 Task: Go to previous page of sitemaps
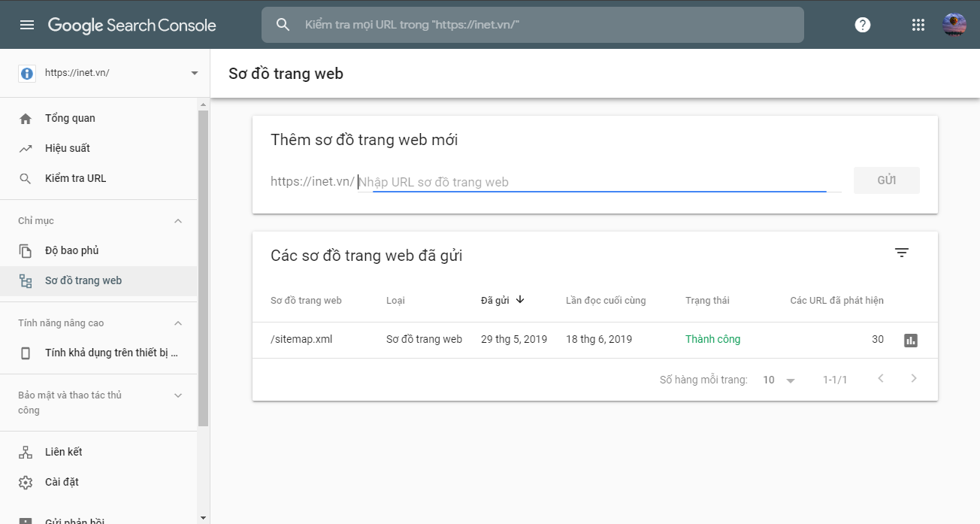pyautogui.click(x=881, y=378)
